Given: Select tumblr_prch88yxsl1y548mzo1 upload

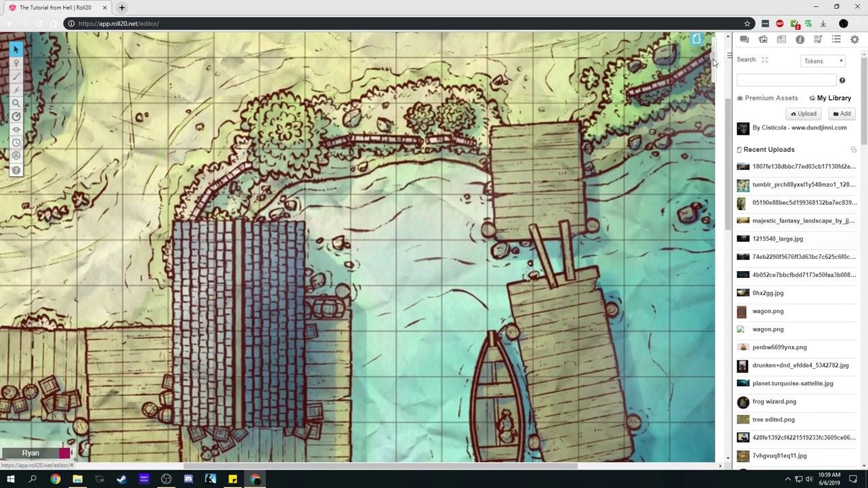Looking at the screenshot, I should click(796, 184).
